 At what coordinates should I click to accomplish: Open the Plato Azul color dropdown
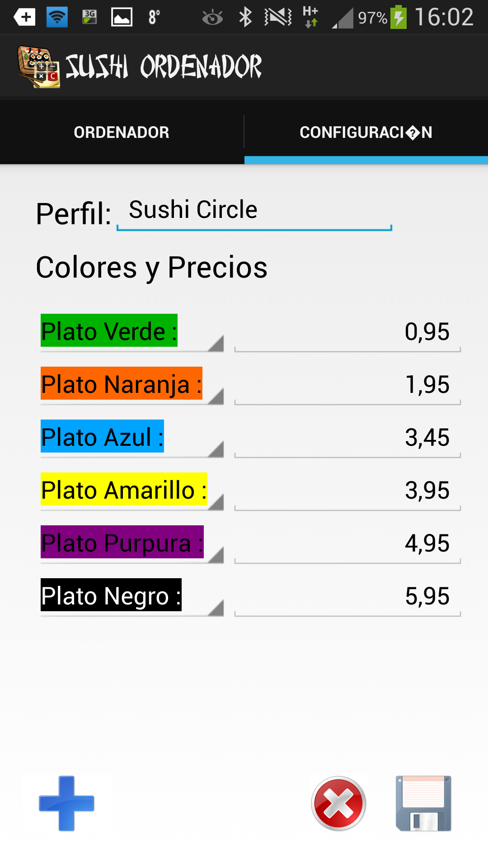pyautogui.click(x=132, y=438)
